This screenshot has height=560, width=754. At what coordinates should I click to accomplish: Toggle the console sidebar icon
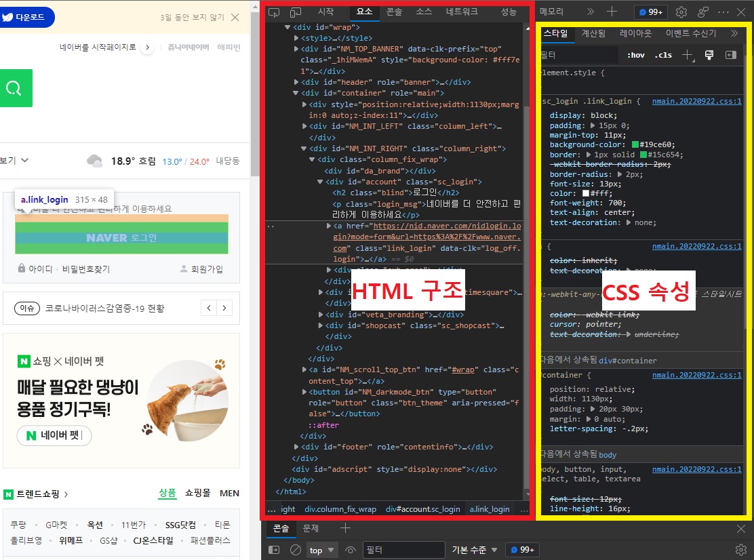tap(274, 550)
